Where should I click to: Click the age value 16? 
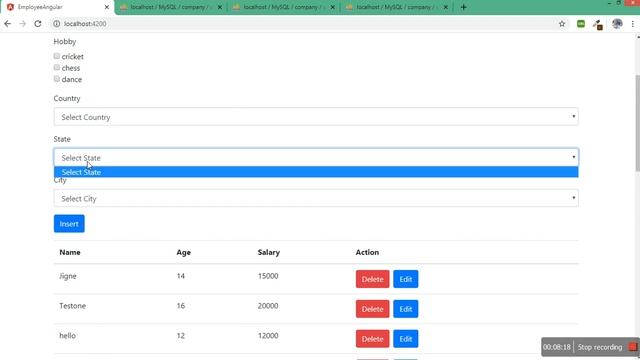[x=180, y=306]
